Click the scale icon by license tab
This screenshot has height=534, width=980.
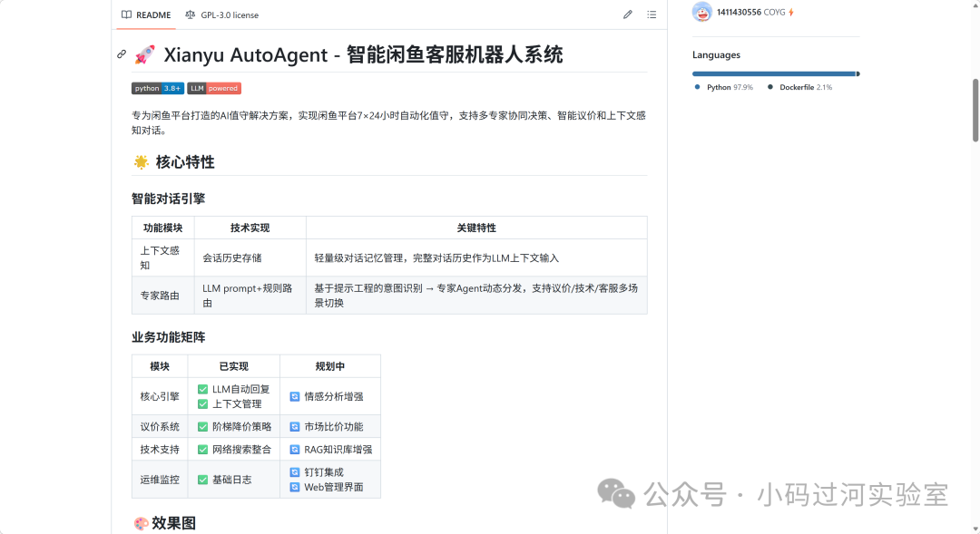click(x=190, y=15)
